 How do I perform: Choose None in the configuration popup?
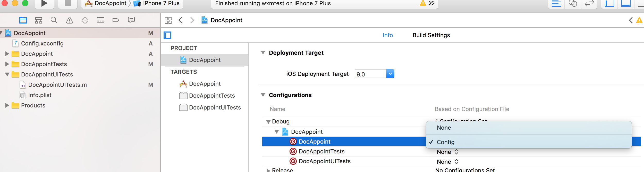[529, 128]
